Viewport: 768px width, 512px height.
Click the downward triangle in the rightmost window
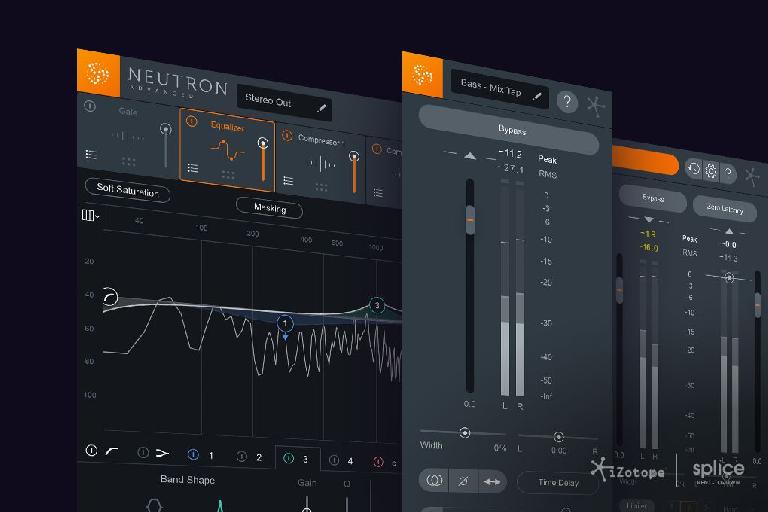pos(649,219)
